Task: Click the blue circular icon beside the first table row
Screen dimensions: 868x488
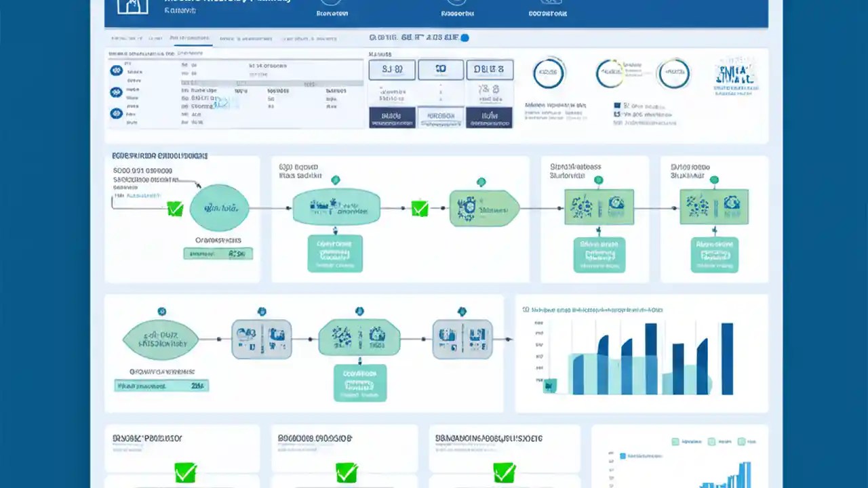Action: (x=116, y=70)
